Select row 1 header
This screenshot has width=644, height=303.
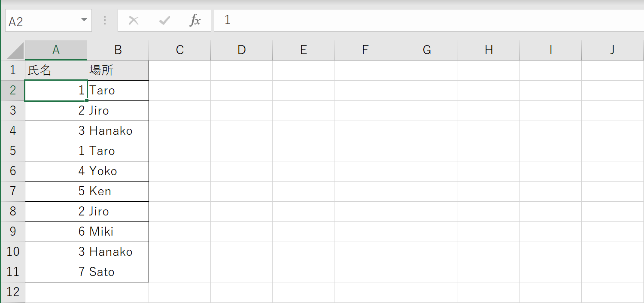tap(12, 70)
